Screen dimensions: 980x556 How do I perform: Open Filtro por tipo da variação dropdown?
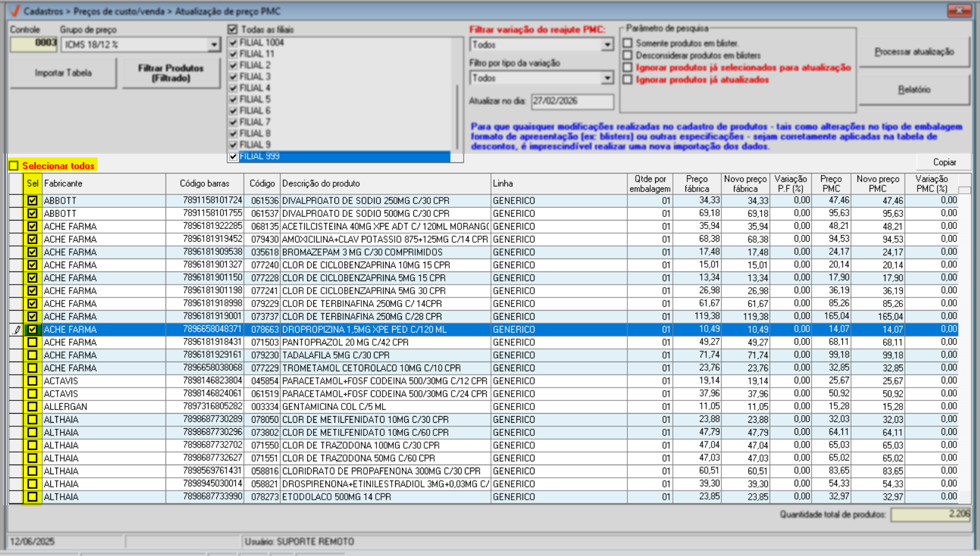pos(607,78)
